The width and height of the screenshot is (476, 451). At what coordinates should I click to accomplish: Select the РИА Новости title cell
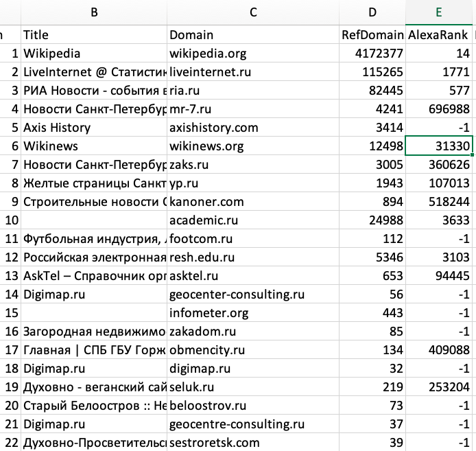[x=94, y=90]
